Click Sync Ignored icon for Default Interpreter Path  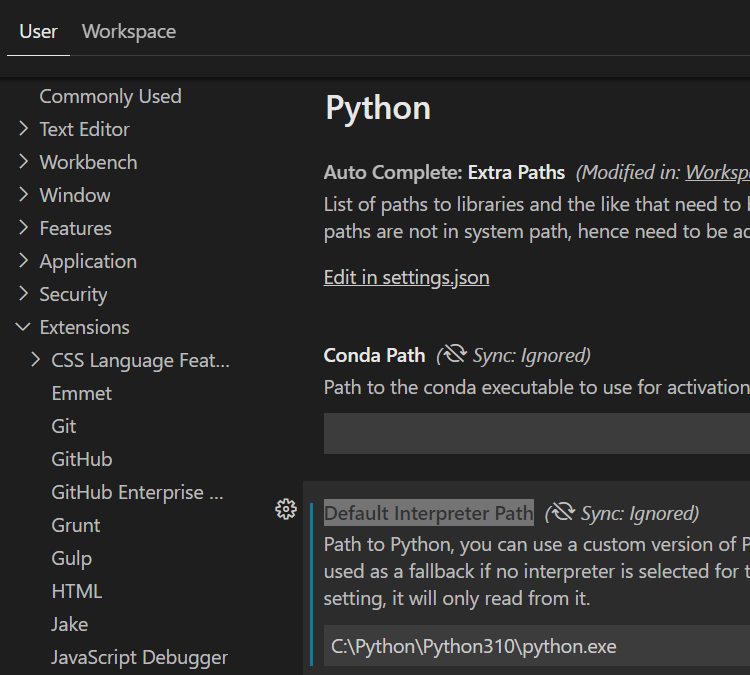[x=563, y=513]
